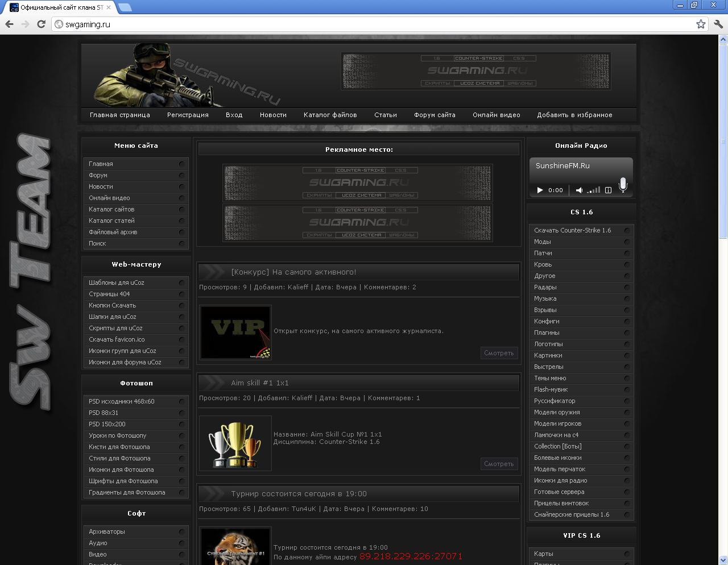Image resolution: width=728 pixels, height=565 pixels.
Task: Click the trophy cups thumbnail
Action: (235, 443)
